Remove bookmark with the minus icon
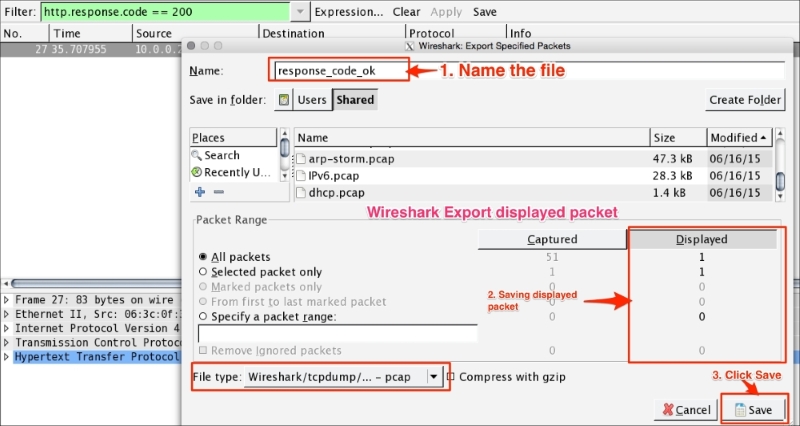The height and width of the screenshot is (426, 800). coord(219,192)
